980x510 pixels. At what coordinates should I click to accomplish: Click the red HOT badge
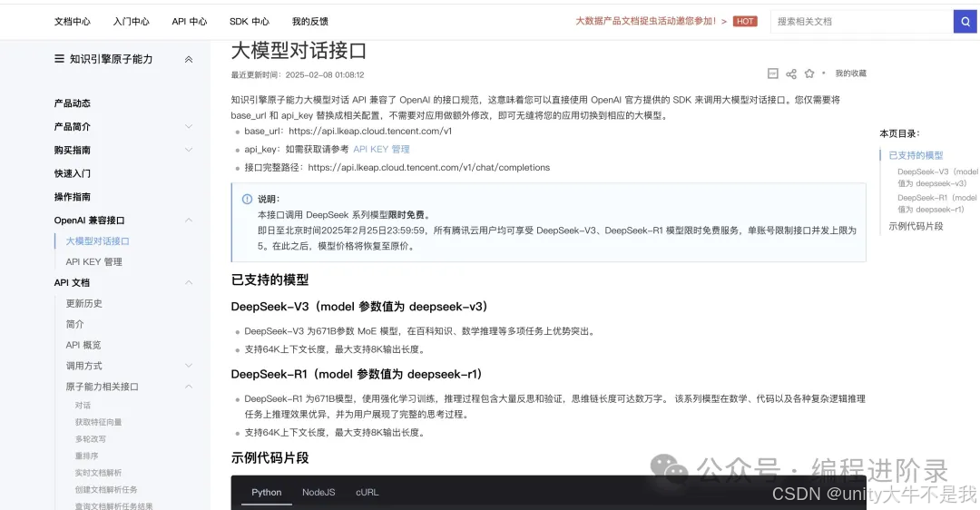point(745,21)
